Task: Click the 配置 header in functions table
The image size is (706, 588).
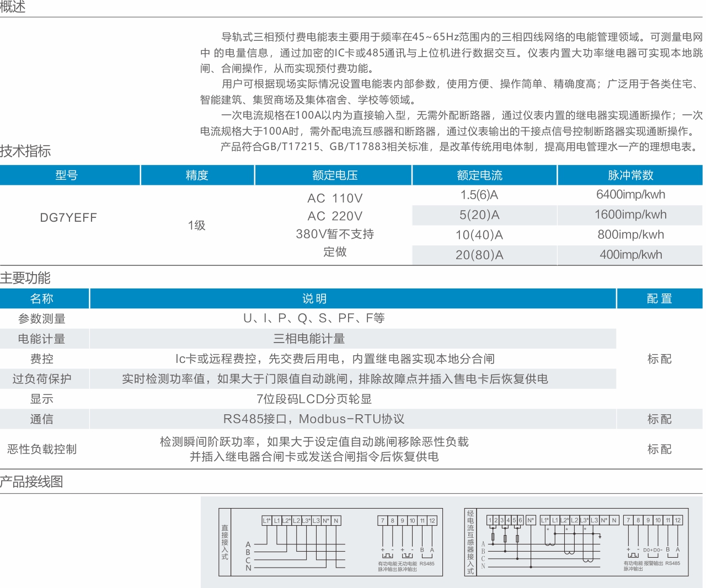Action: coord(660,298)
